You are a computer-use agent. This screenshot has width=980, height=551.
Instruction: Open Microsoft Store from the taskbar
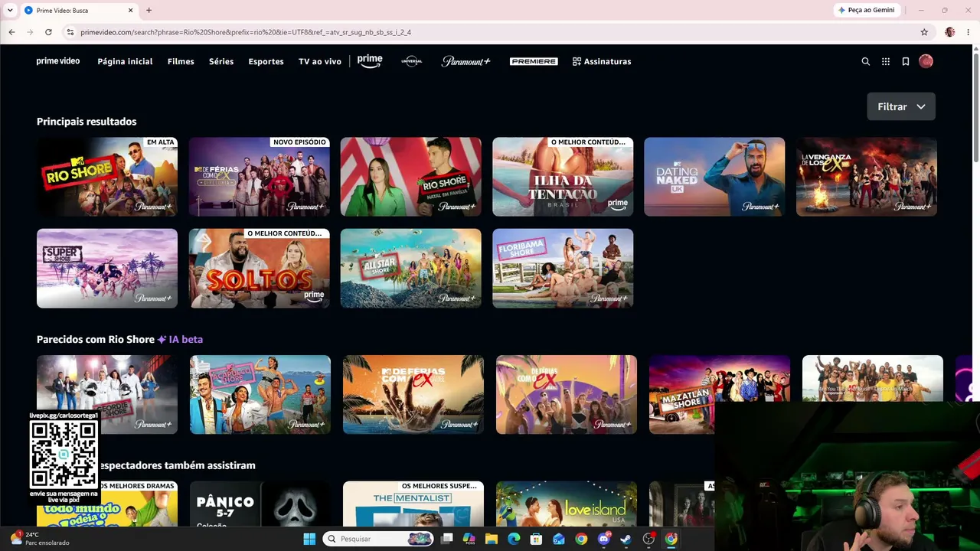coord(537,539)
